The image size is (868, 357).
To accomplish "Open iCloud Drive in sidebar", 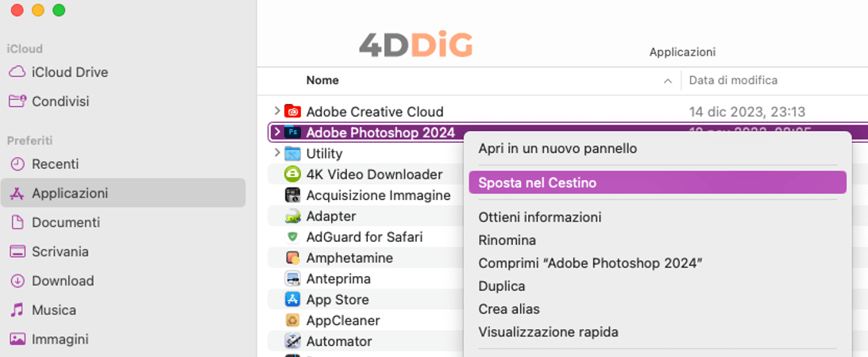I will [70, 72].
